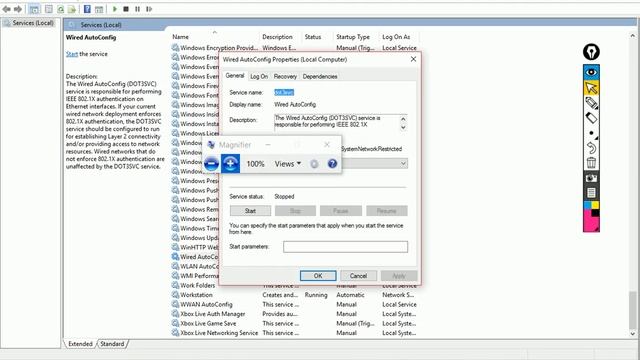The height and width of the screenshot is (360, 640).
Task: Click the Start button in Service status
Action: [x=250, y=211]
